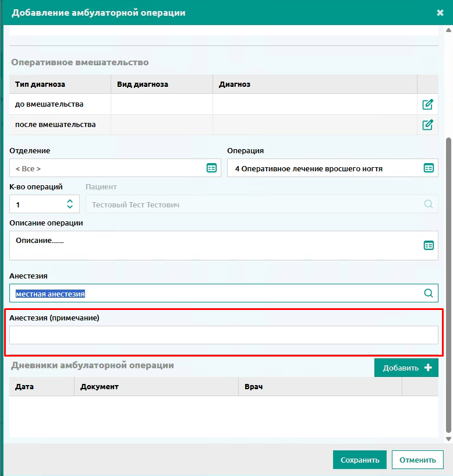Edit the 'до вмешательства' diagnosis row
The height and width of the screenshot is (476, 453).
(427, 104)
